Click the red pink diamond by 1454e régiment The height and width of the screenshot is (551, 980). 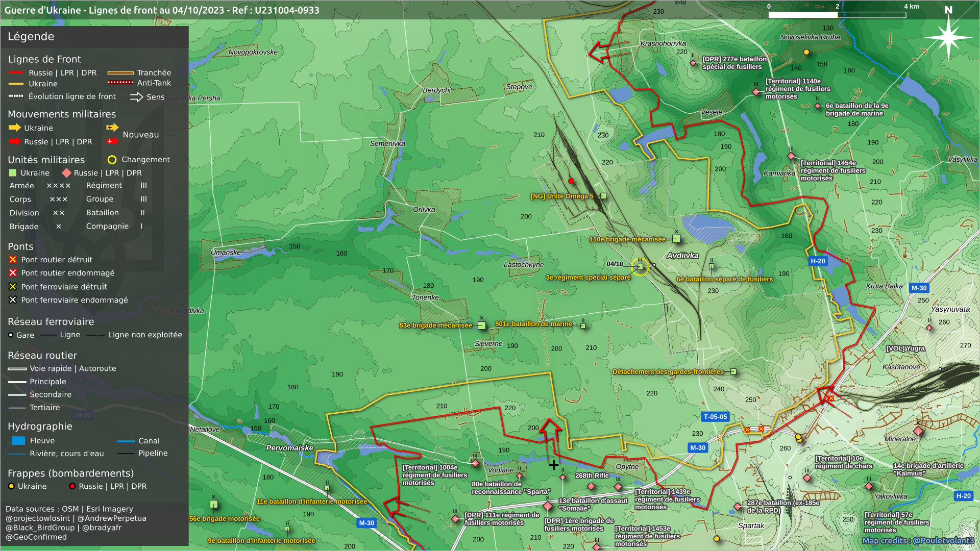[x=791, y=156]
